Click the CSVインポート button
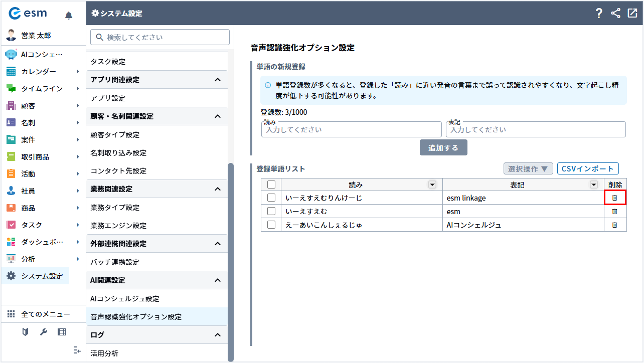This screenshot has height=363, width=644. (588, 169)
